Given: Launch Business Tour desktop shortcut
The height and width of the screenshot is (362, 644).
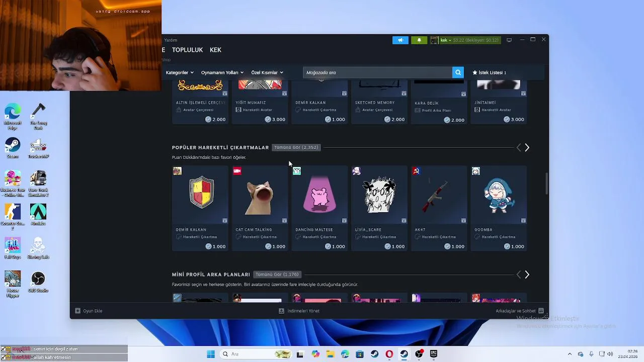Looking at the screenshot, I should pyautogui.click(x=13, y=184).
